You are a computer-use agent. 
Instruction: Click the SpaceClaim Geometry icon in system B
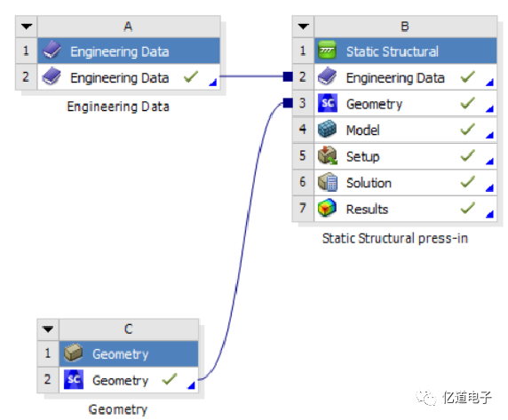[x=328, y=103]
